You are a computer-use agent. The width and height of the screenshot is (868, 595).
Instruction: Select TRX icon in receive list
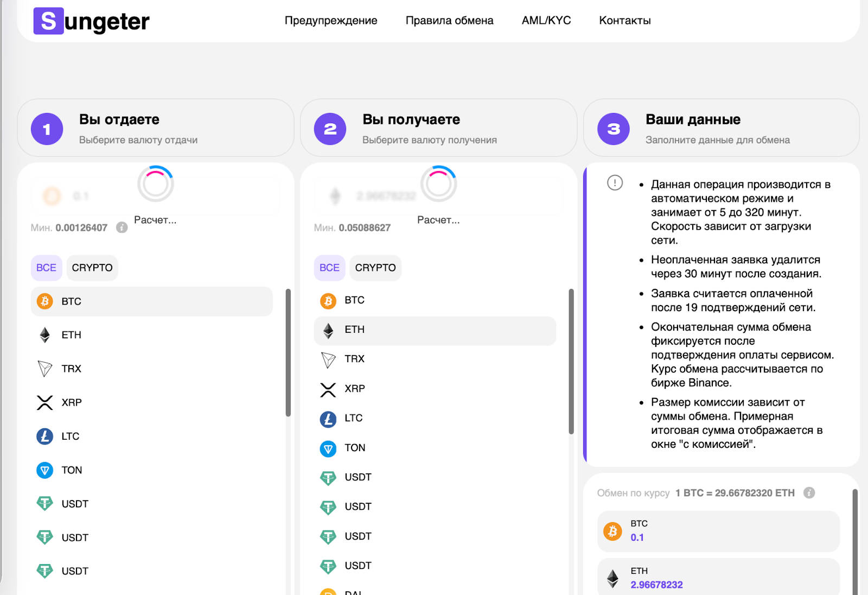pyautogui.click(x=328, y=359)
